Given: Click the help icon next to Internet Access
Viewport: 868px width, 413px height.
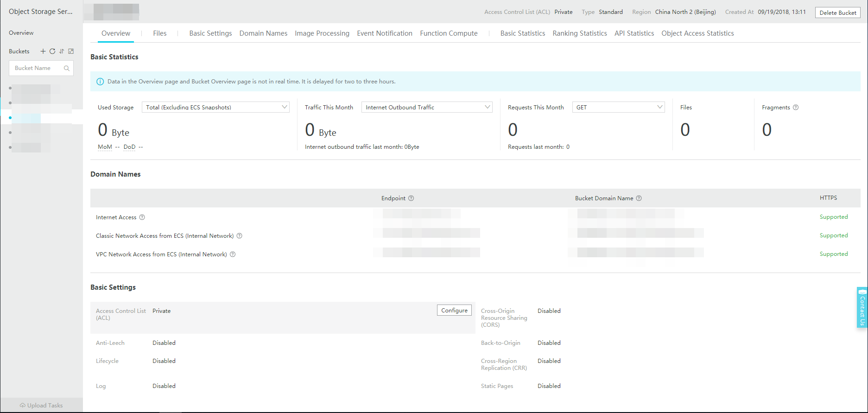Looking at the screenshot, I should tap(142, 217).
